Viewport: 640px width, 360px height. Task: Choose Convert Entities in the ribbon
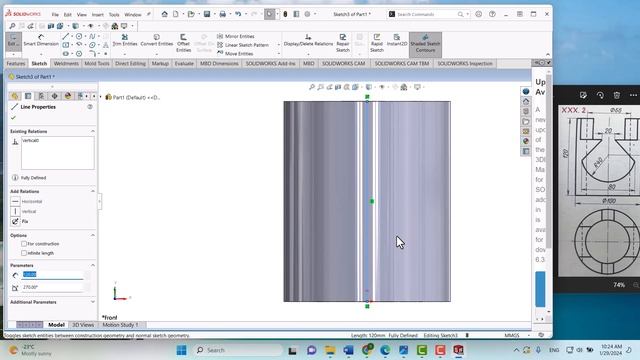157,40
